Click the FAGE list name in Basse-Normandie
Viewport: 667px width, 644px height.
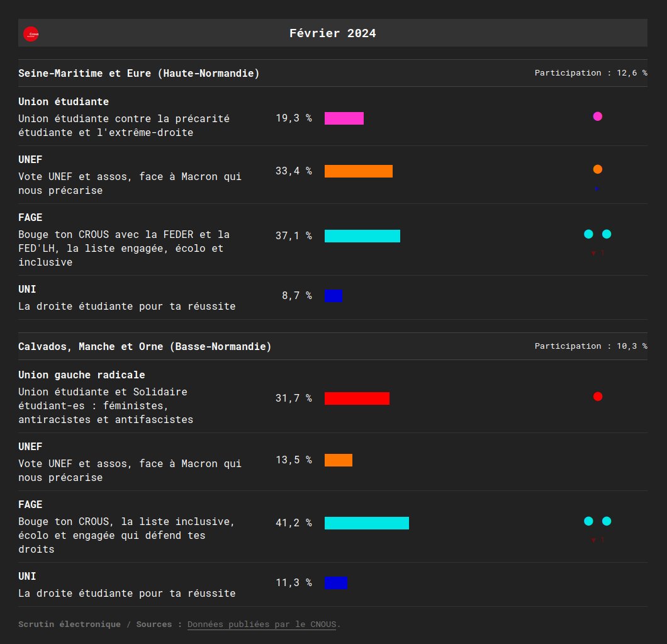tap(30, 505)
